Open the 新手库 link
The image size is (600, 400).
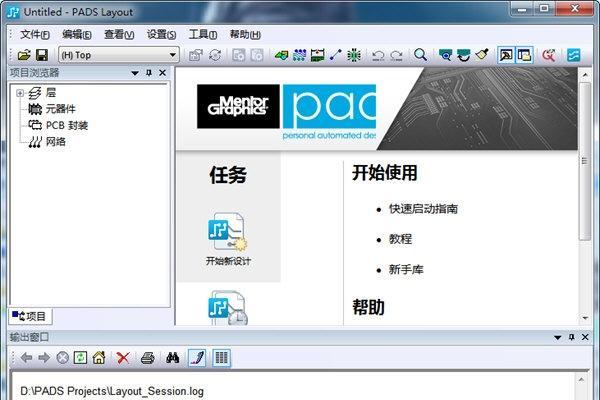pyautogui.click(x=406, y=270)
